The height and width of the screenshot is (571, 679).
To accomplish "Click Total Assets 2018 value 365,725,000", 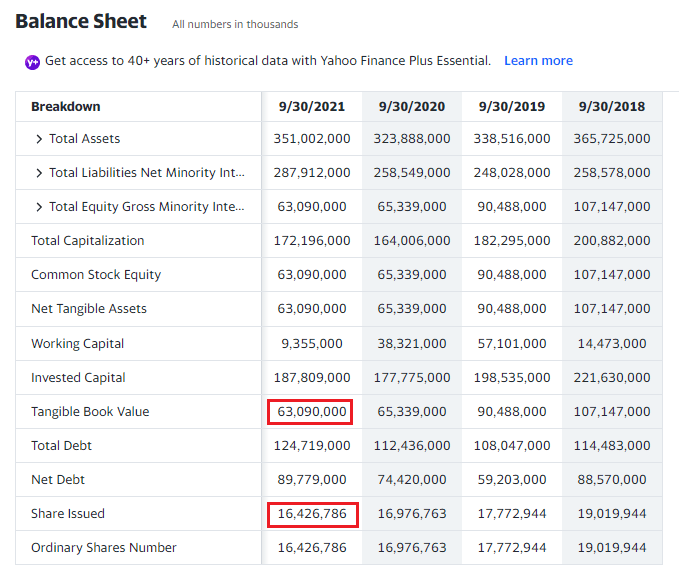I will click(611, 139).
